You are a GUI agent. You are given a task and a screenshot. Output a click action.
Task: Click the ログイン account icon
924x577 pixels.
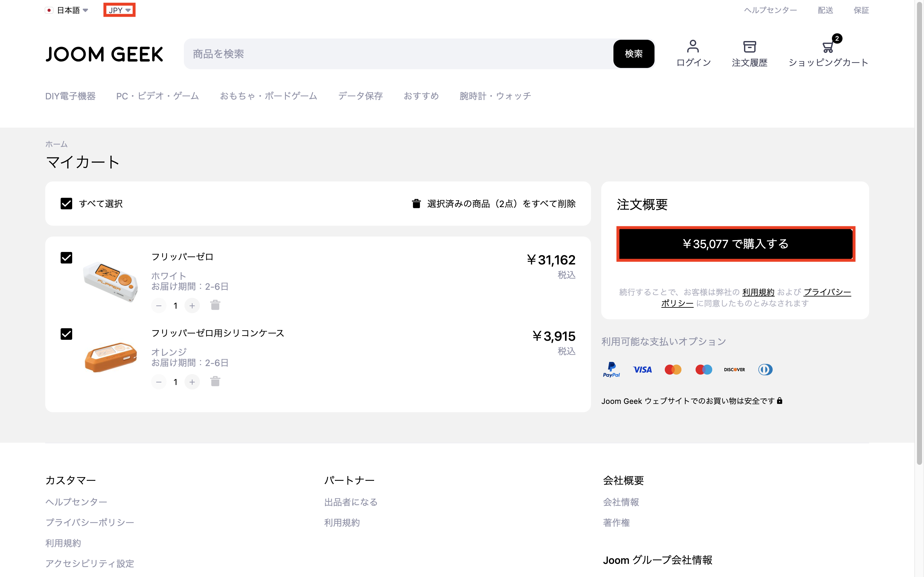[x=693, y=46]
